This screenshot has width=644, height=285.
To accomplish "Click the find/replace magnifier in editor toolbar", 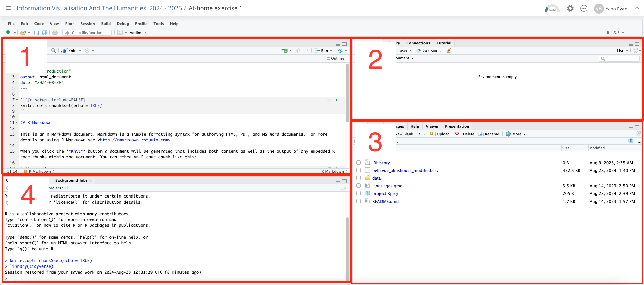I will [53, 51].
